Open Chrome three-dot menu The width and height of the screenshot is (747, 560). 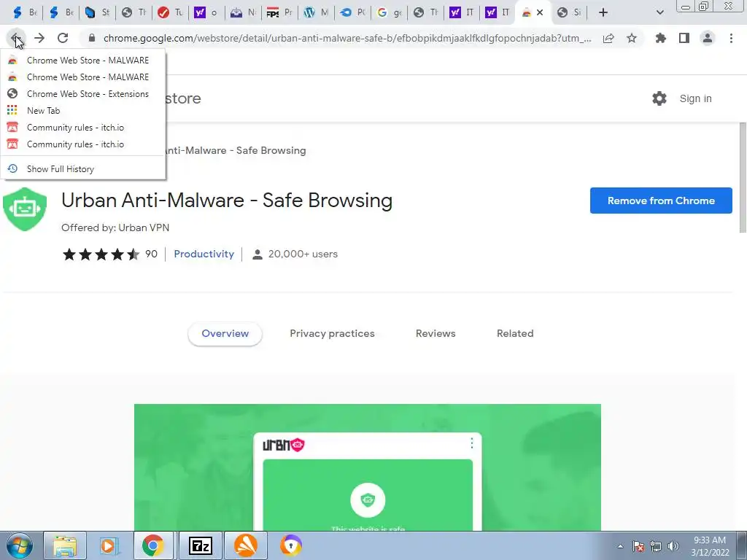click(731, 38)
